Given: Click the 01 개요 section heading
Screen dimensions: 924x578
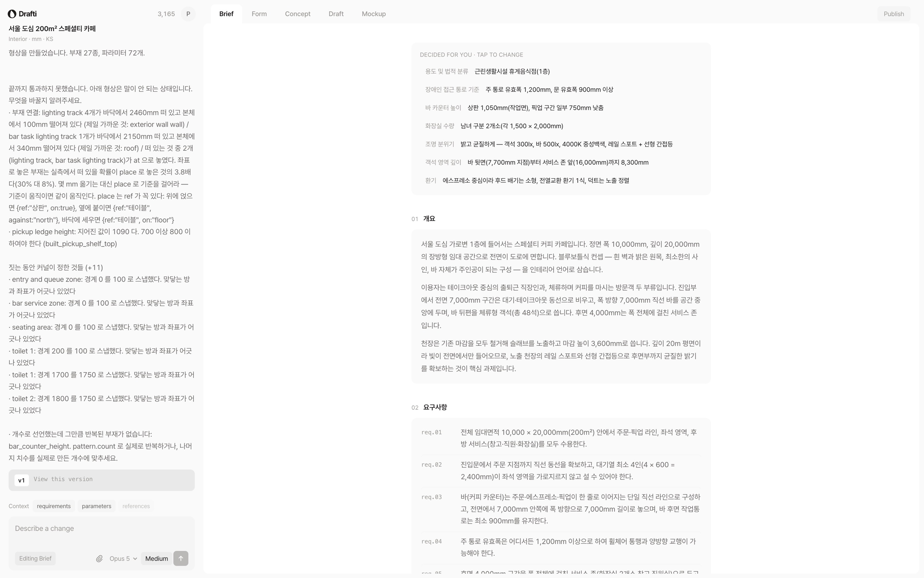Looking at the screenshot, I should [x=423, y=219].
